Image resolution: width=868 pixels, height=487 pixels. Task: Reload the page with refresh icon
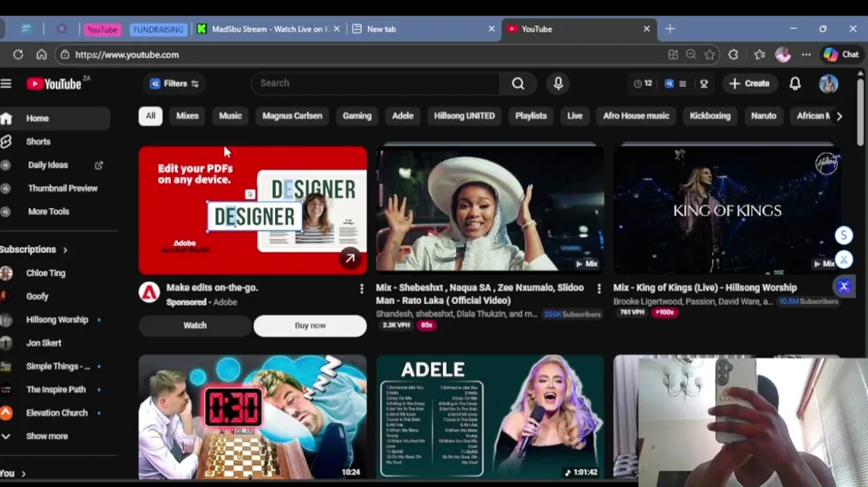point(18,55)
